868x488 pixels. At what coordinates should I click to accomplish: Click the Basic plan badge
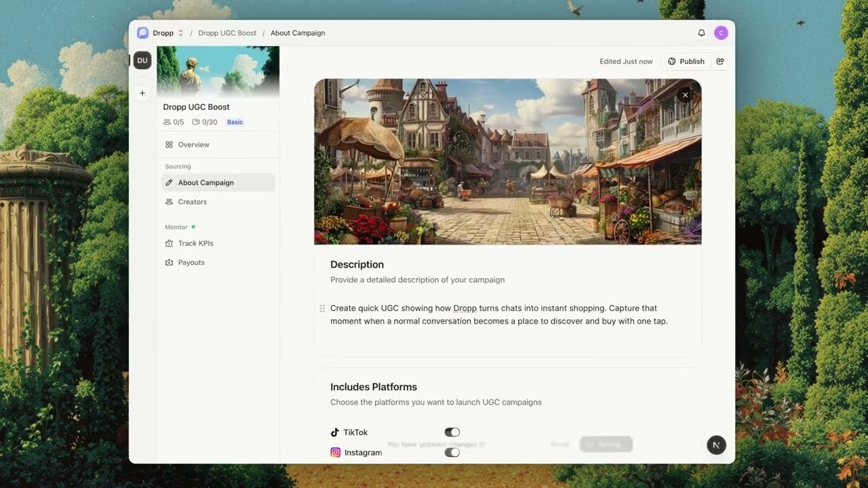coord(235,122)
